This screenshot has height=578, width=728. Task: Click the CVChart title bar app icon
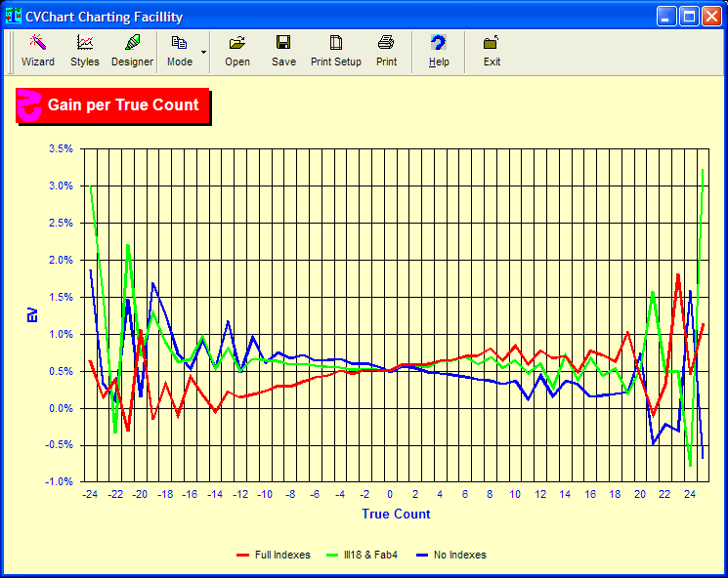pos(15,17)
